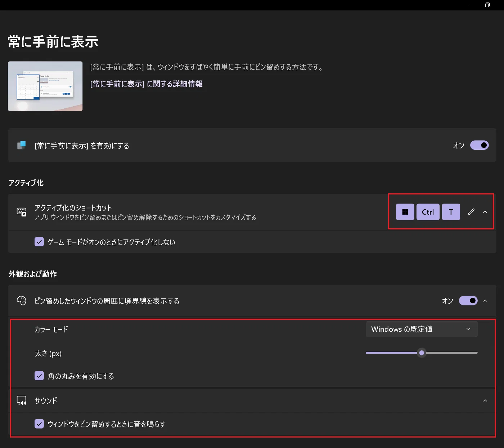Toggle ピン留めしたウィンドウの周囲に境界線を表示する off

[x=468, y=301]
